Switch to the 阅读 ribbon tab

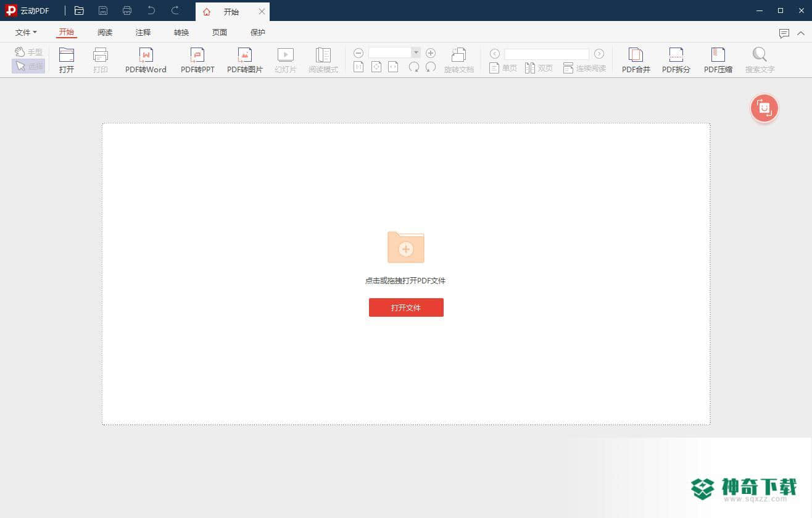[105, 32]
